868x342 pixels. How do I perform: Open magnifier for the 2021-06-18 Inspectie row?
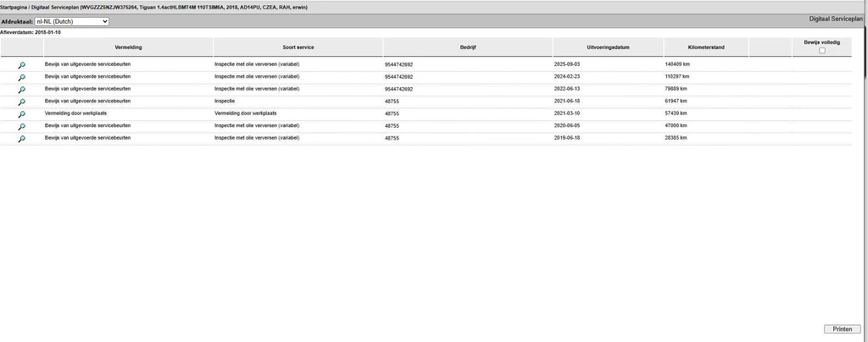click(x=21, y=102)
